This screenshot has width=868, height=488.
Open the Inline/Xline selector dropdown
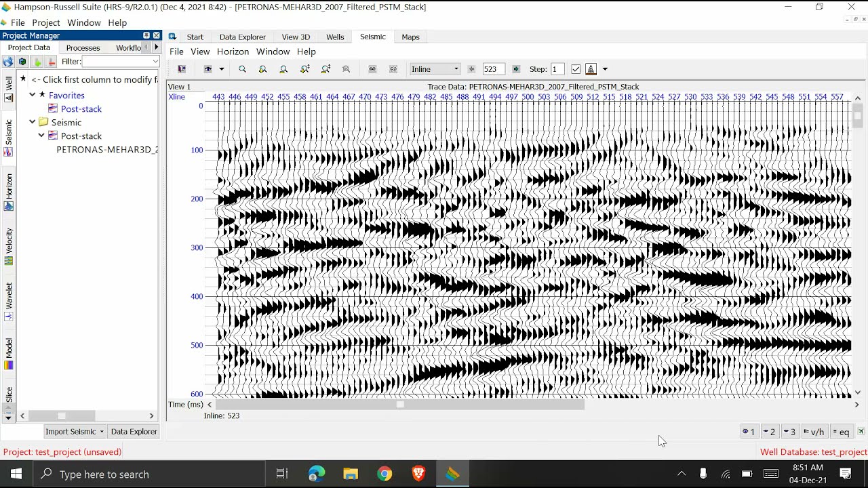pos(435,69)
